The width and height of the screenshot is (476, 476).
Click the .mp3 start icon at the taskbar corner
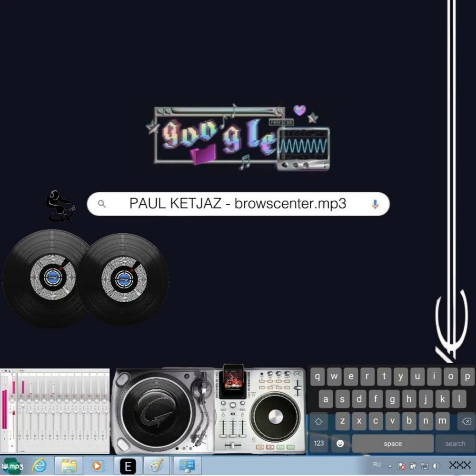click(x=12, y=466)
